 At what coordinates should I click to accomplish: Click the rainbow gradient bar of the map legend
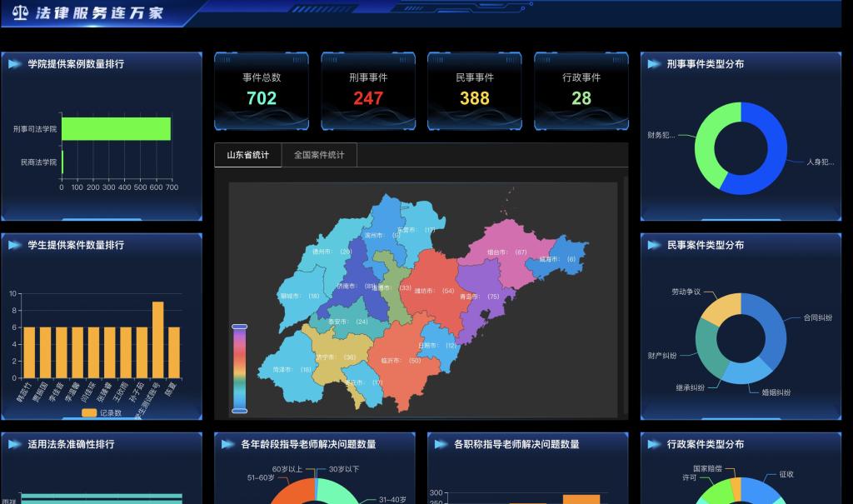(x=239, y=368)
